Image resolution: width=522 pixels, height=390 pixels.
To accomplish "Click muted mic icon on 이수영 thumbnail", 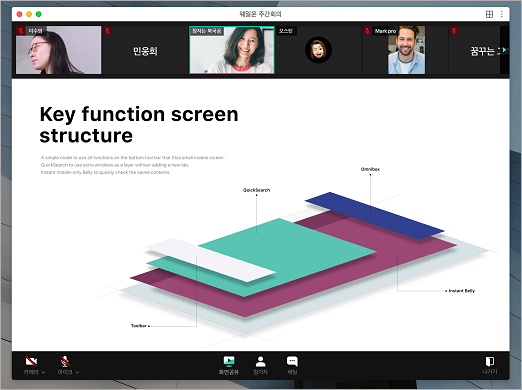I will (x=21, y=31).
